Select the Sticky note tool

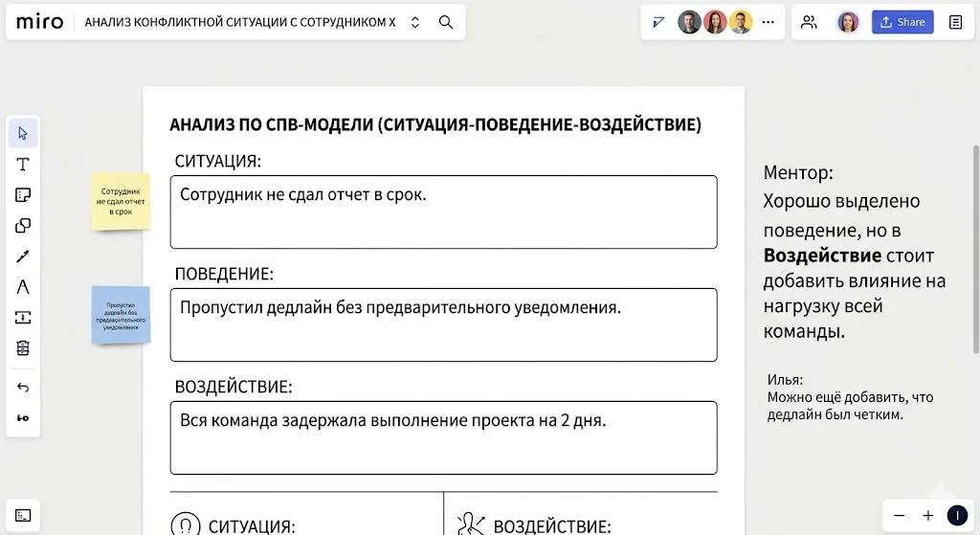coord(23,195)
